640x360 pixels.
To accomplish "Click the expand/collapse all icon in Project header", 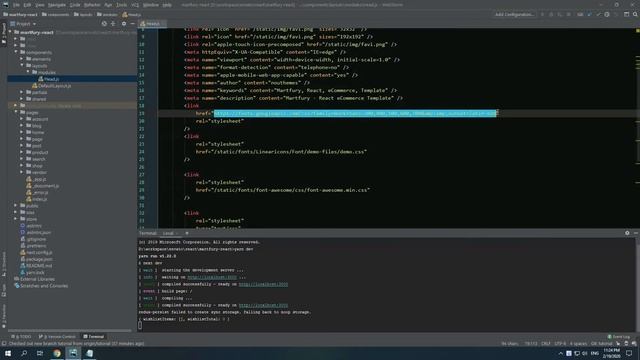I will 113,24.
